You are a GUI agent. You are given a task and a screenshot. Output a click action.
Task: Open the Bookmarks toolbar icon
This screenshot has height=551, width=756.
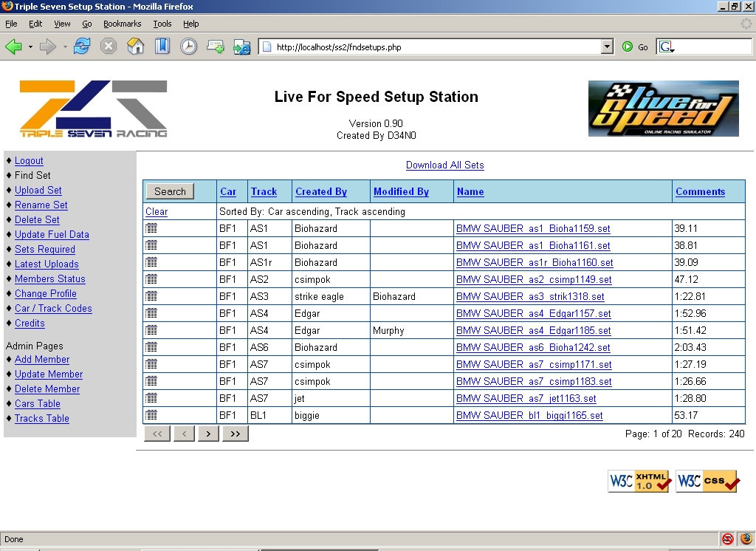coord(162,47)
